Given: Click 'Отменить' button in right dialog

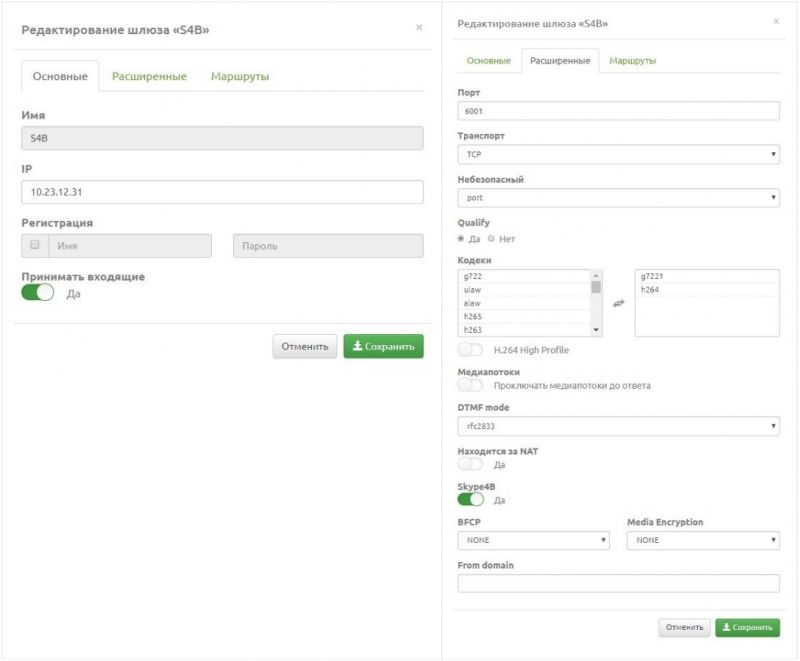Looking at the screenshot, I should coord(684,627).
